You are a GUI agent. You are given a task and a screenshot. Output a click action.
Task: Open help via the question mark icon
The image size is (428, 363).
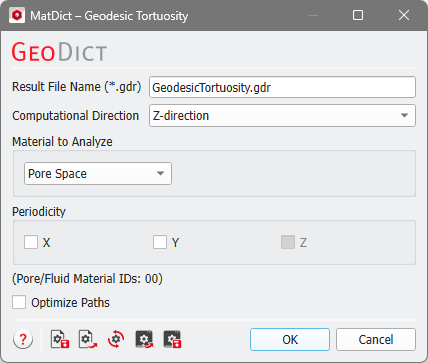tap(23, 339)
